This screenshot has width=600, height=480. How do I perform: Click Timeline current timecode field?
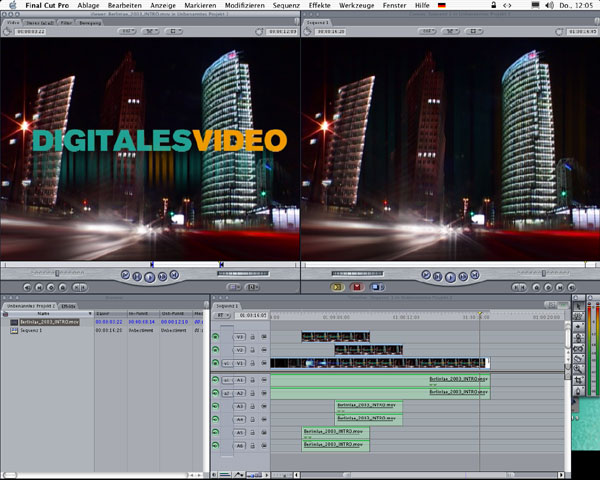(251, 315)
